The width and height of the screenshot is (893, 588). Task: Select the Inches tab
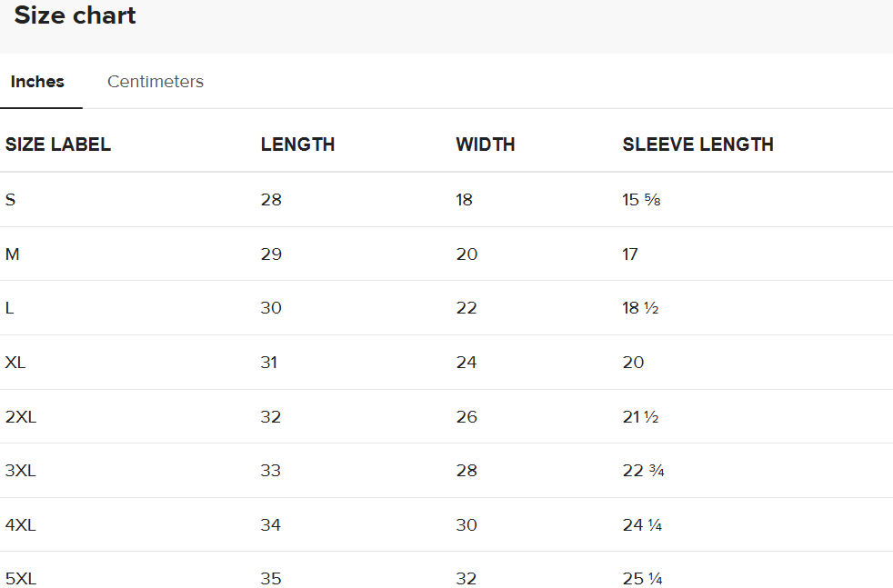tap(37, 82)
